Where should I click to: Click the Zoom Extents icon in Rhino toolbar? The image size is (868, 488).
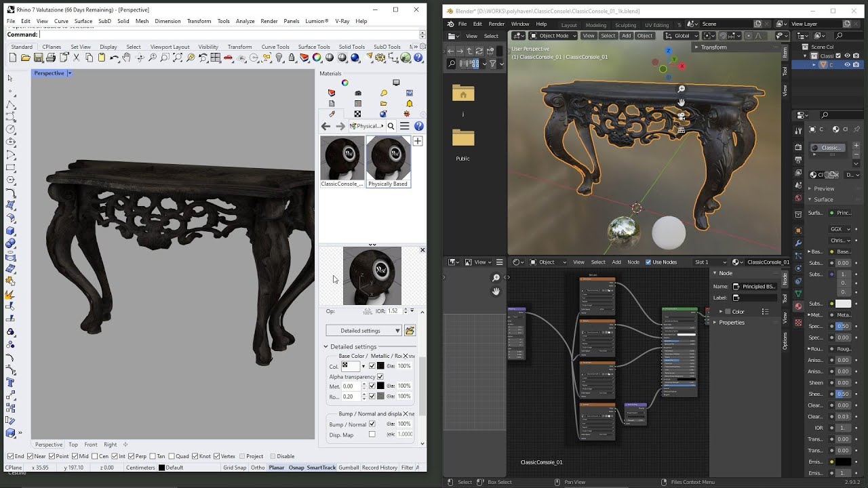[x=178, y=58]
